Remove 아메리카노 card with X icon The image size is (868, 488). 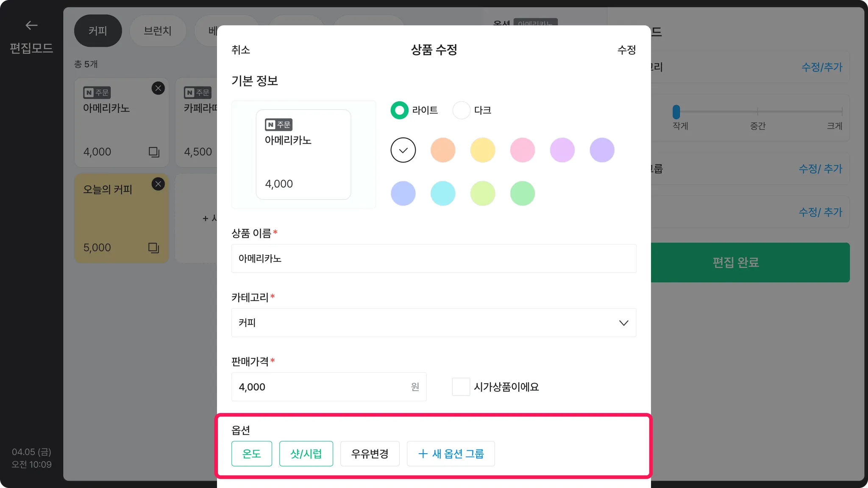coord(158,88)
